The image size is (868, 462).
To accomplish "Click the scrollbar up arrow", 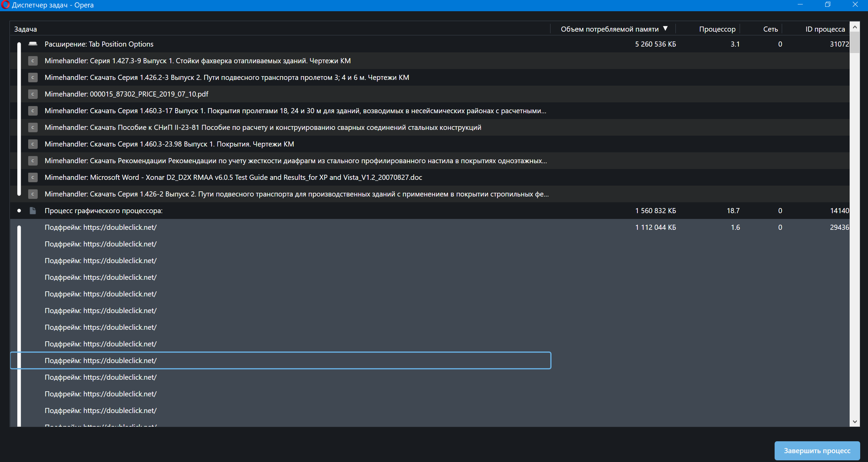I will coord(855,27).
